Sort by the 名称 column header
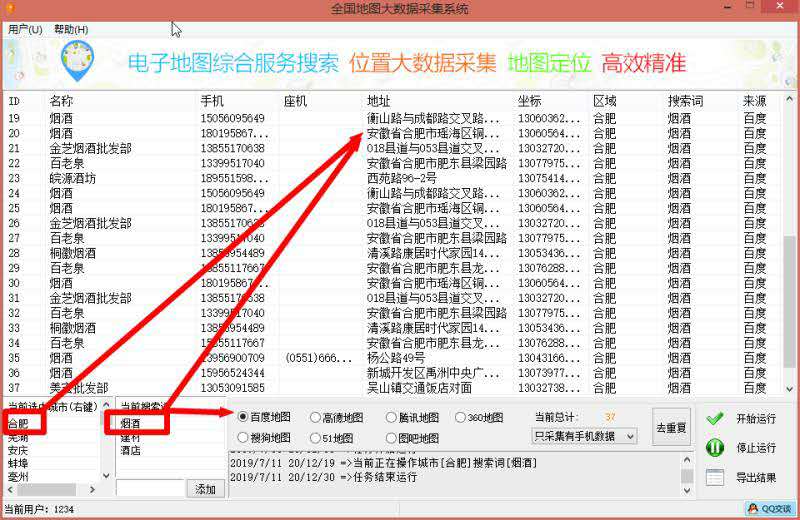Image resolution: width=800 pixels, height=520 pixels. pos(61,101)
